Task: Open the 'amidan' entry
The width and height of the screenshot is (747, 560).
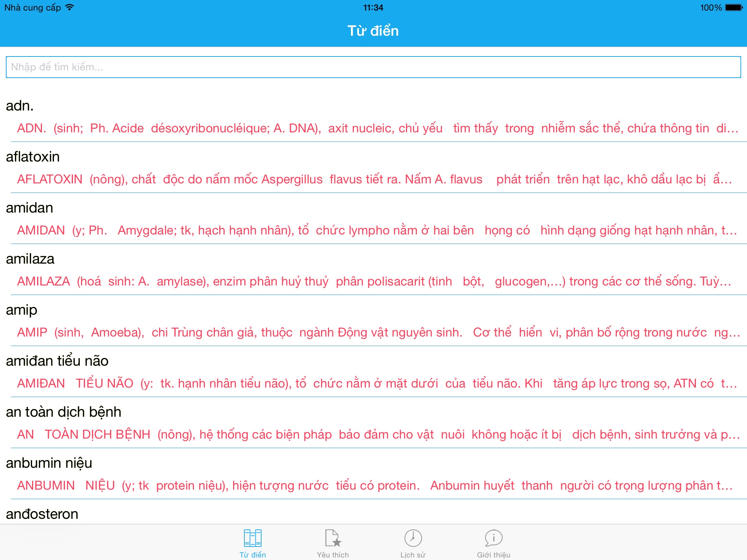Action: [x=30, y=208]
